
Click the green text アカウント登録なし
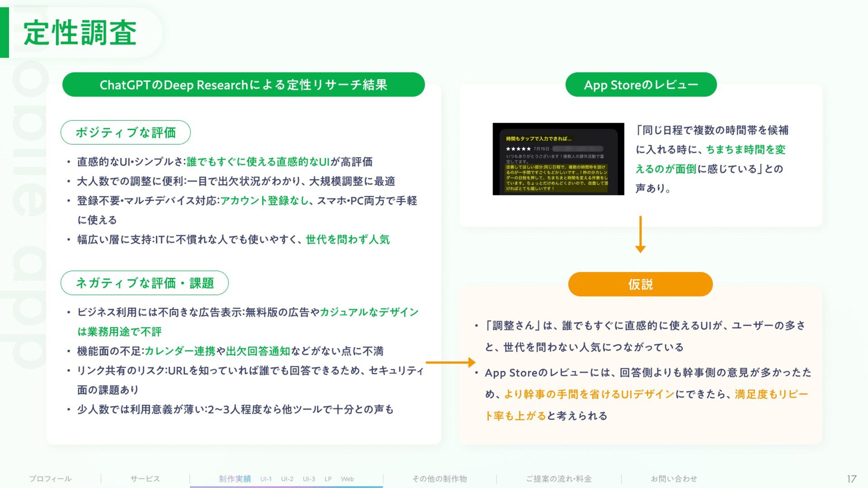pos(264,201)
